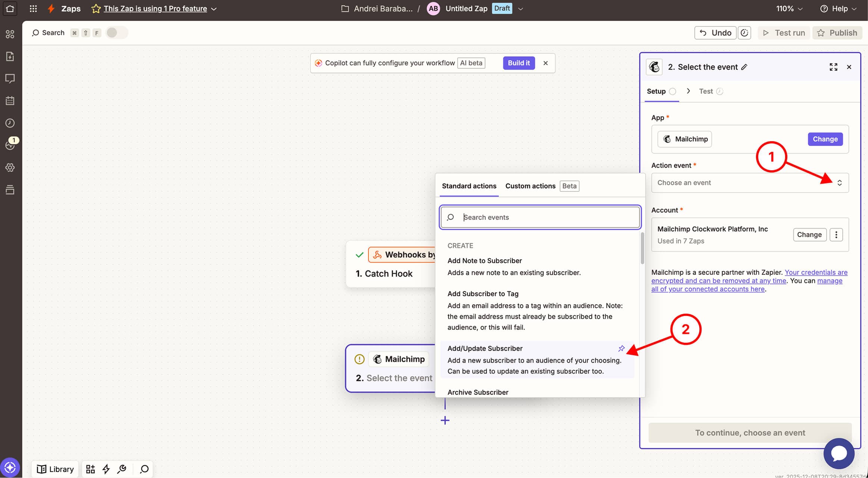The image size is (868, 478).
Task: Click the pin icon on Add/Update Subscriber
Action: point(621,348)
